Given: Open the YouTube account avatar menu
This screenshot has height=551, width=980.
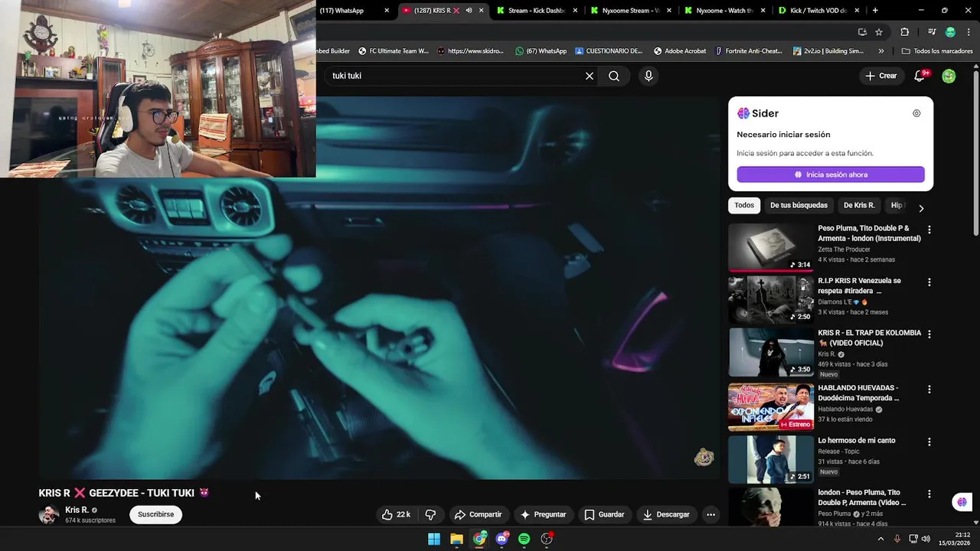Looking at the screenshot, I should 949,76.
